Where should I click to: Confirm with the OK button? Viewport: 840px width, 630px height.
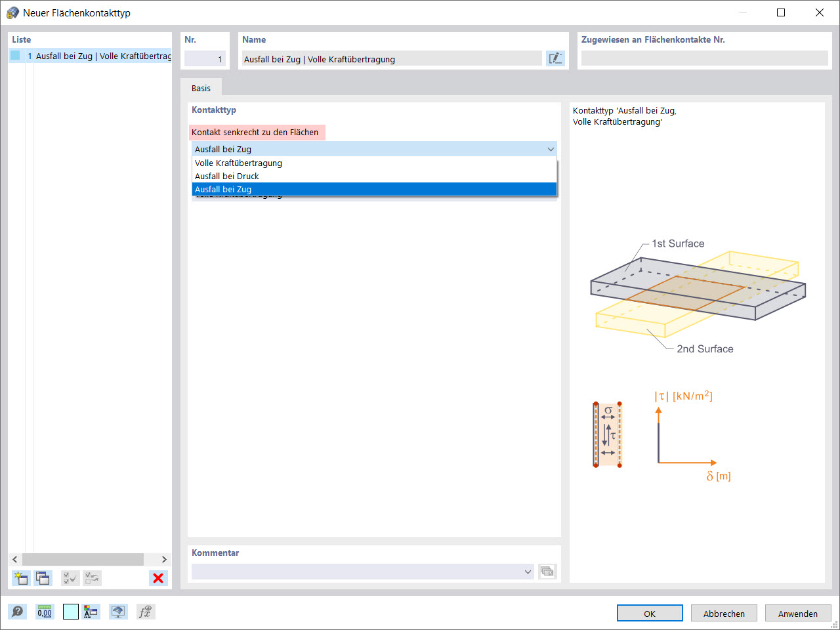[x=650, y=614]
